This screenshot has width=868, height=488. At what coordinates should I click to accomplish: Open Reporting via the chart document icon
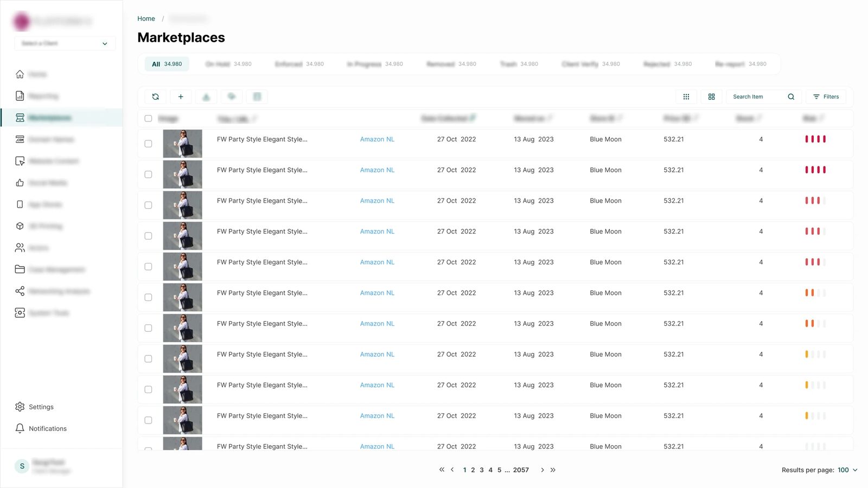coord(20,96)
